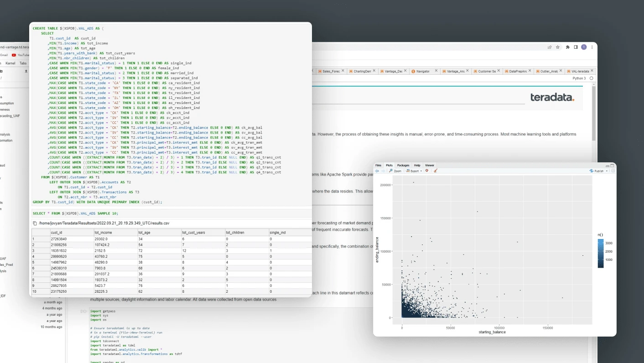Screen dimensions: 644x363
Task: Click the tot_income column header
Action: coord(115,233)
